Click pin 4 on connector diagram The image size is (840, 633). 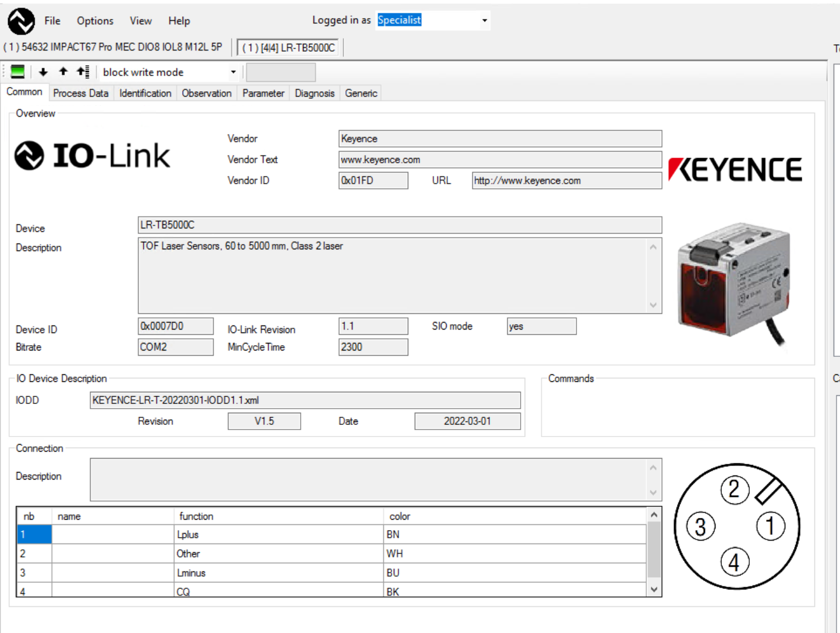(x=734, y=562)
